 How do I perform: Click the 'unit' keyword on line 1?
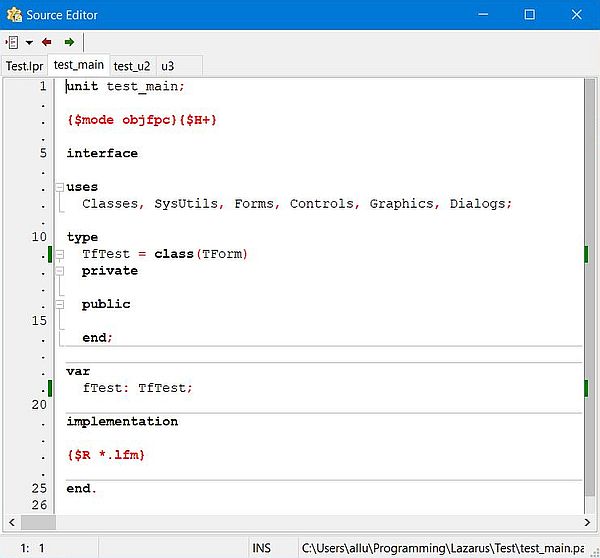82,86
